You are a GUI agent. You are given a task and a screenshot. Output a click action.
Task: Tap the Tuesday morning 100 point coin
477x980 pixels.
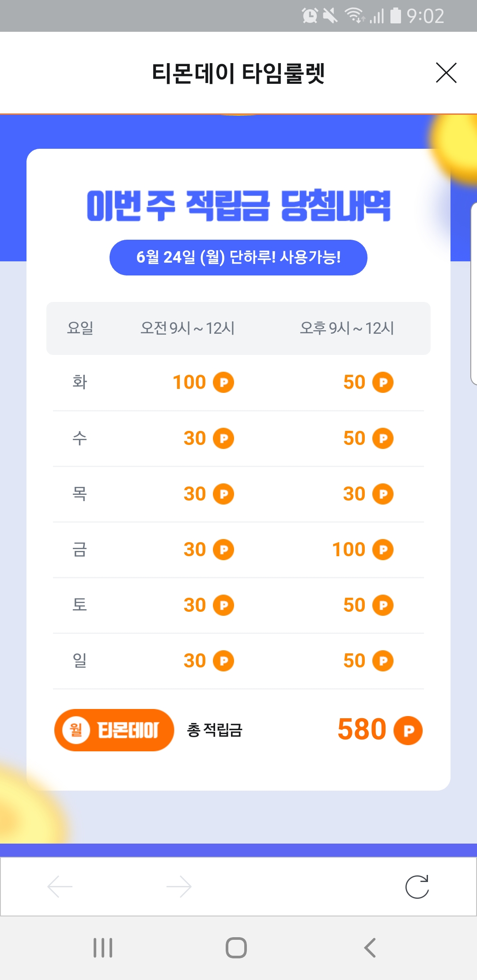point(223,382)
